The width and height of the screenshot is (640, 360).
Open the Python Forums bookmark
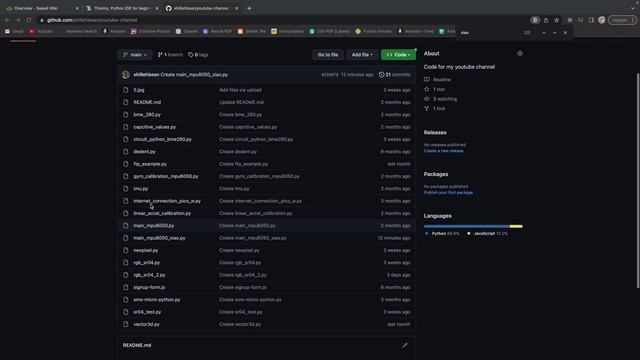point(373,31)
